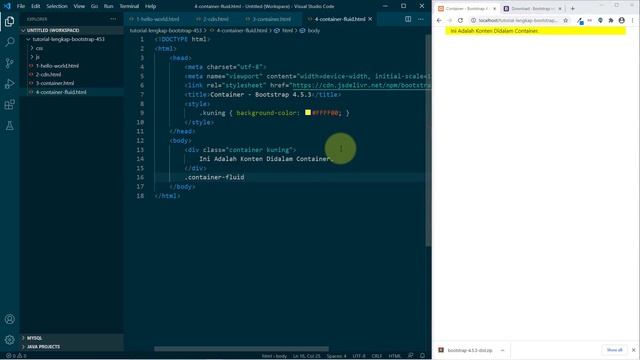Image resolution: width=640 pixels, height=360 pixels.
Task: Change language mode HTML in status bar
Action: [394, 356]
